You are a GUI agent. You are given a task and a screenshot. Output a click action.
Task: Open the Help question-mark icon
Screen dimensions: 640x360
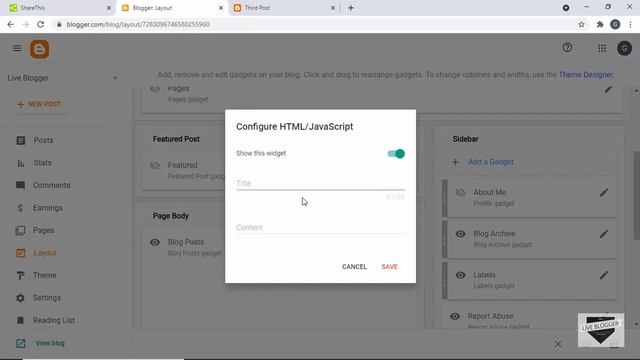coord(567,48)
